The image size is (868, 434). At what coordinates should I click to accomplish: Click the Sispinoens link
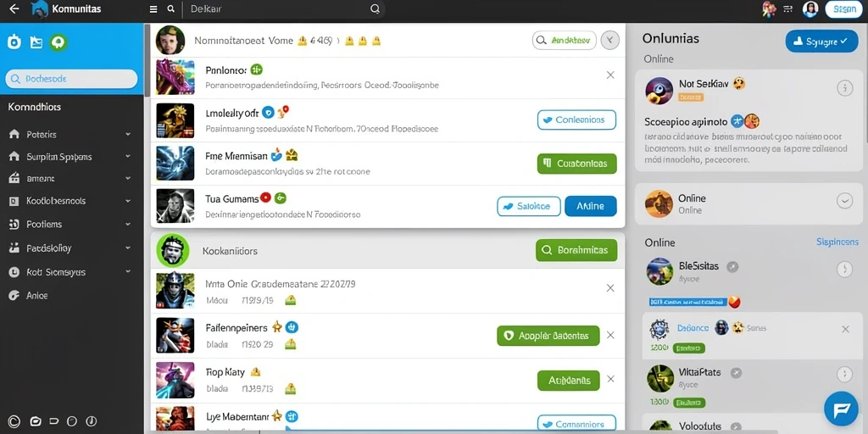point(837,242)
